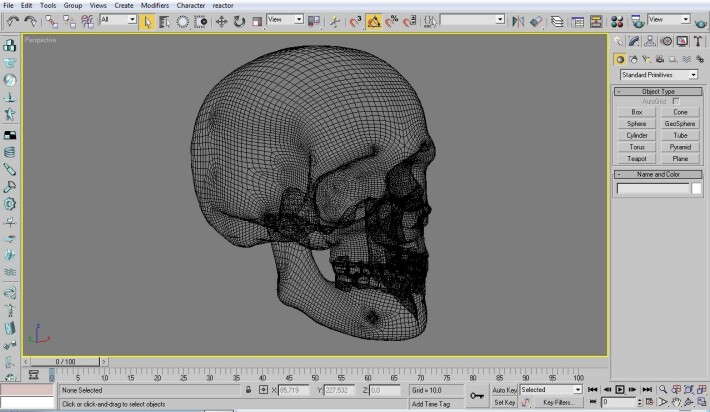Toggle the selection lock padlock
This screenshot has height=412, width=710.
point(248,389)
